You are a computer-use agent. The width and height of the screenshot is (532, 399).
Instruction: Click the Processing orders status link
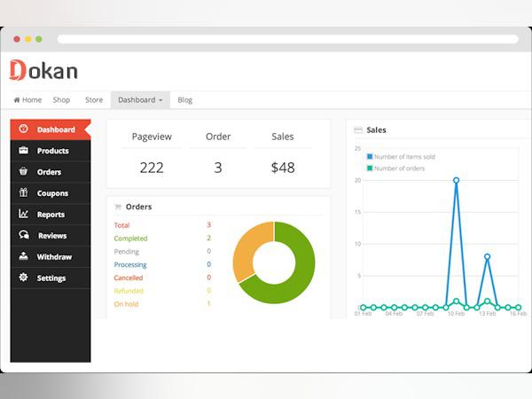click(130, 265)
